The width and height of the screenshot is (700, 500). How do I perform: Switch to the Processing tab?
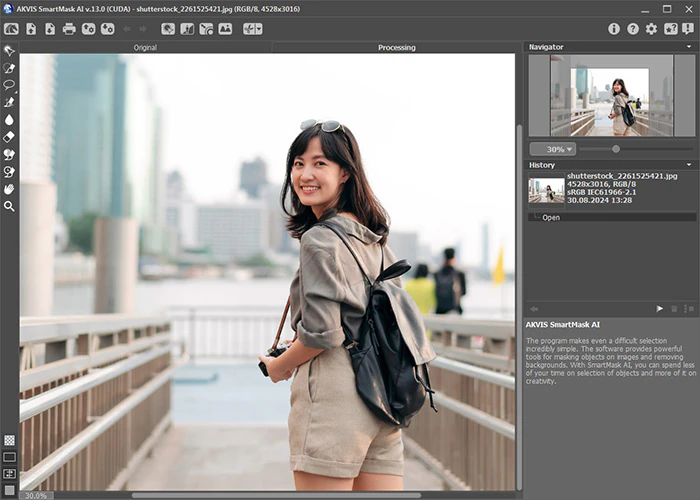[x=396, y=47]
